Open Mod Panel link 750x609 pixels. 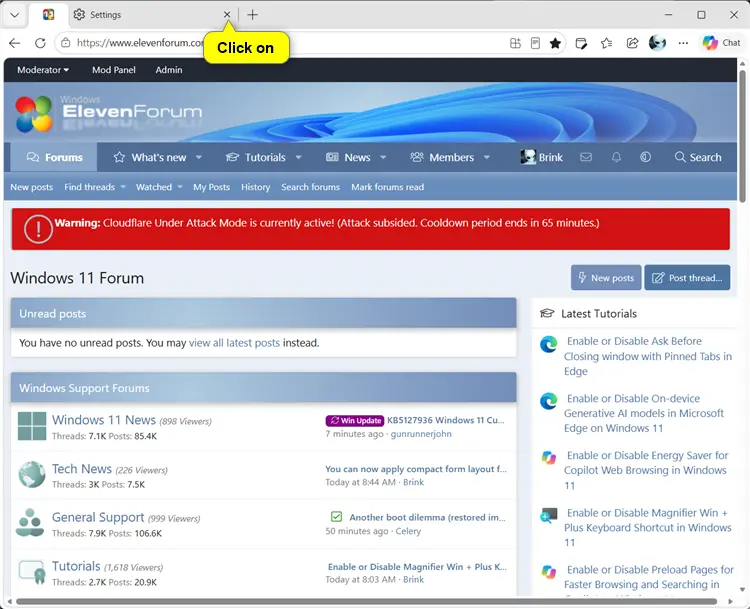point(114,70)
